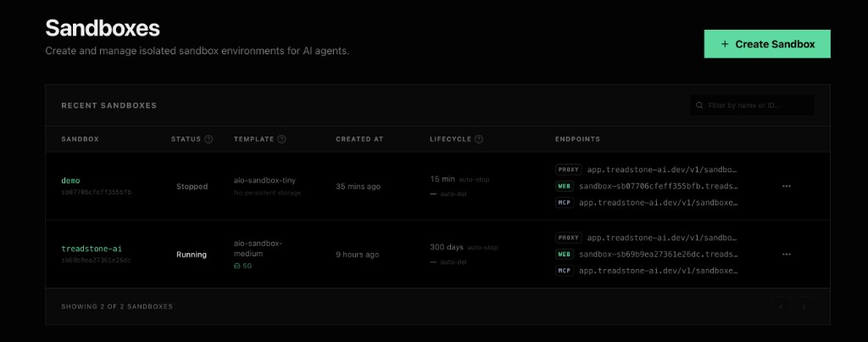Click the WEB badge in treadstone-ai row
The image size is (868, 342).
coord(565,255)
